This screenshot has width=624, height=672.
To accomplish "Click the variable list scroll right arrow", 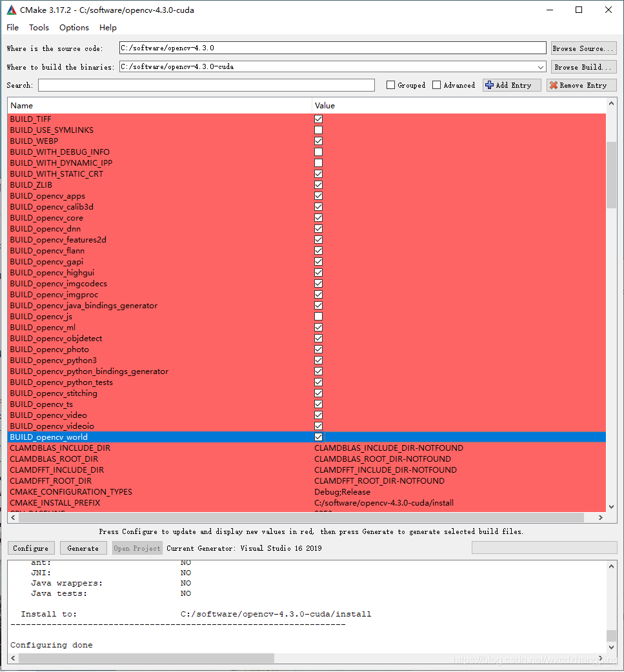I will pyautogui.click(x=600, y=517).
